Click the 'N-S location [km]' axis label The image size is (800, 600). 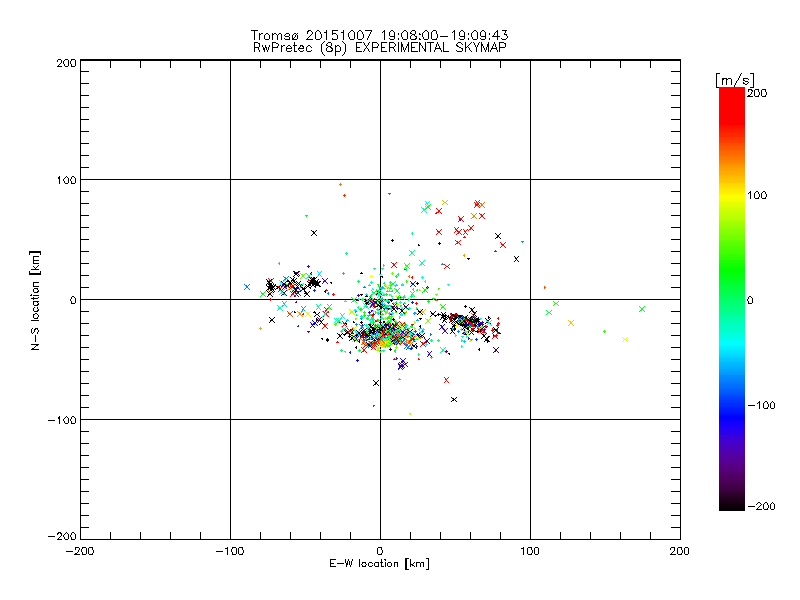click(x=35, y=300)
